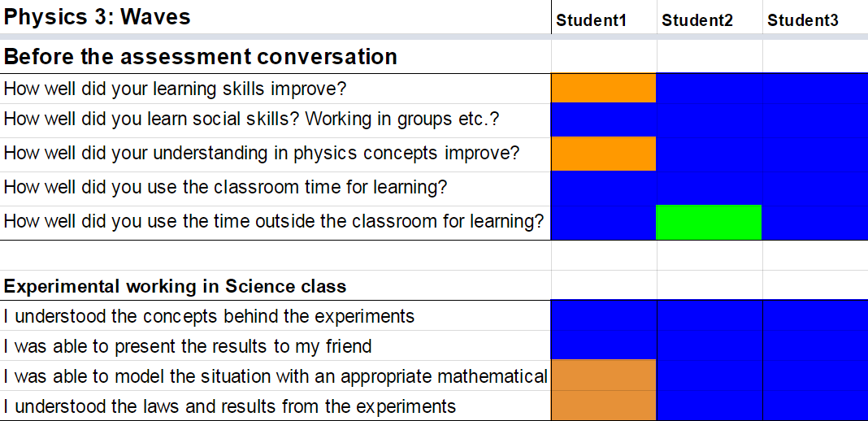Screen dimensions: 868x421
Task: Click Student1 mathematical model orange cell
Action: pos(603,375)
